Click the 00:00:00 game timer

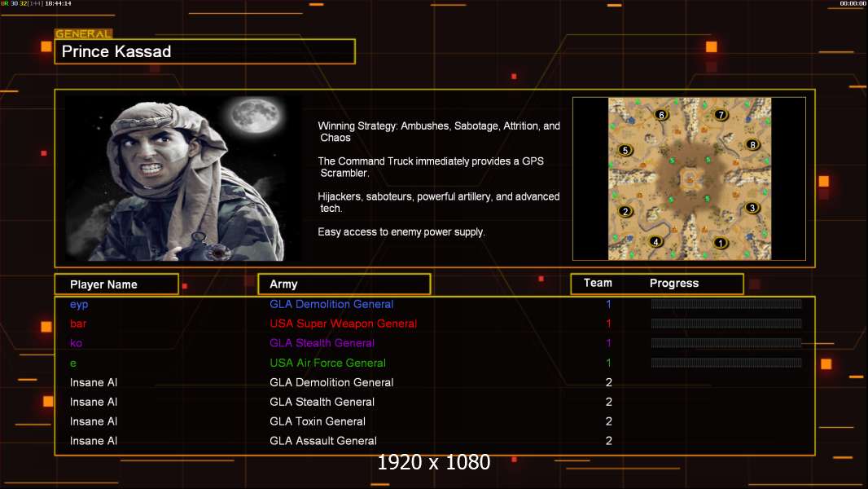(x=853, y=3)
